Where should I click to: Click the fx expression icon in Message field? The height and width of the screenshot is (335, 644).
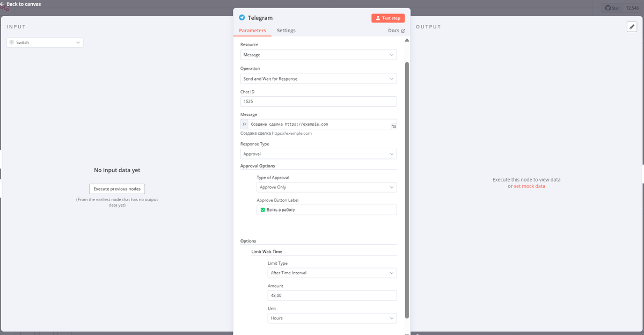(245, 124)
